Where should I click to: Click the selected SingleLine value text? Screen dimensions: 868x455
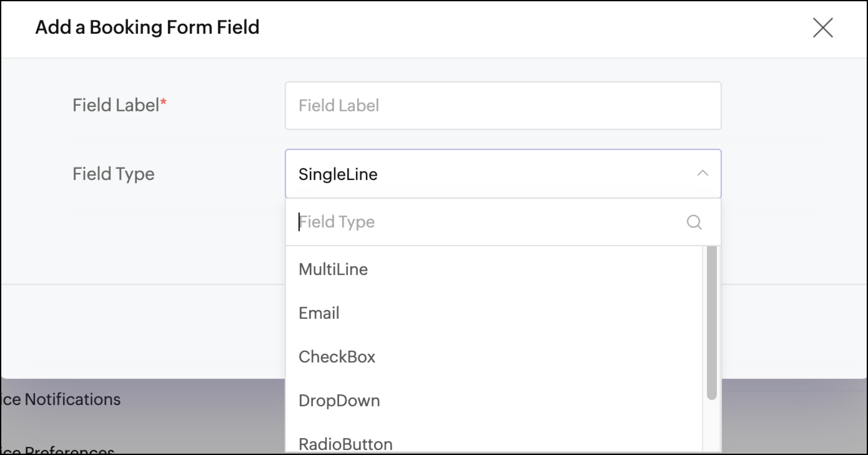click(338, 174)
